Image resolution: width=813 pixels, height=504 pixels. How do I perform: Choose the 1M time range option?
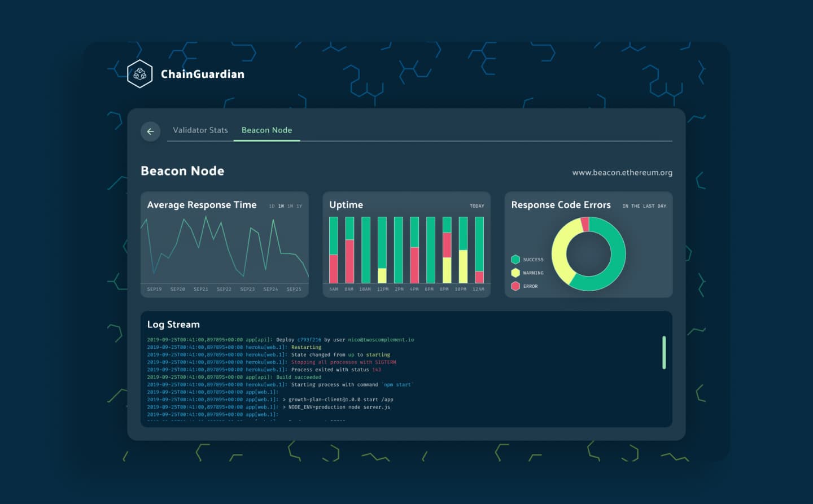coord(290,206)
